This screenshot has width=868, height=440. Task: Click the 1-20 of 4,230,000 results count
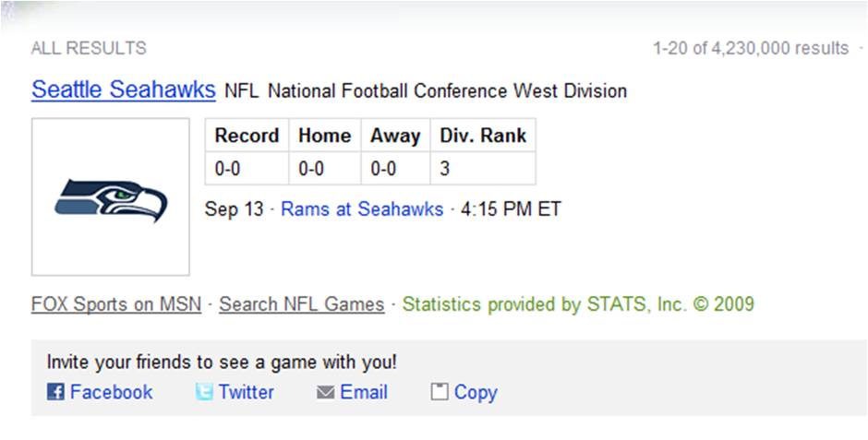(x=750, y=49)
